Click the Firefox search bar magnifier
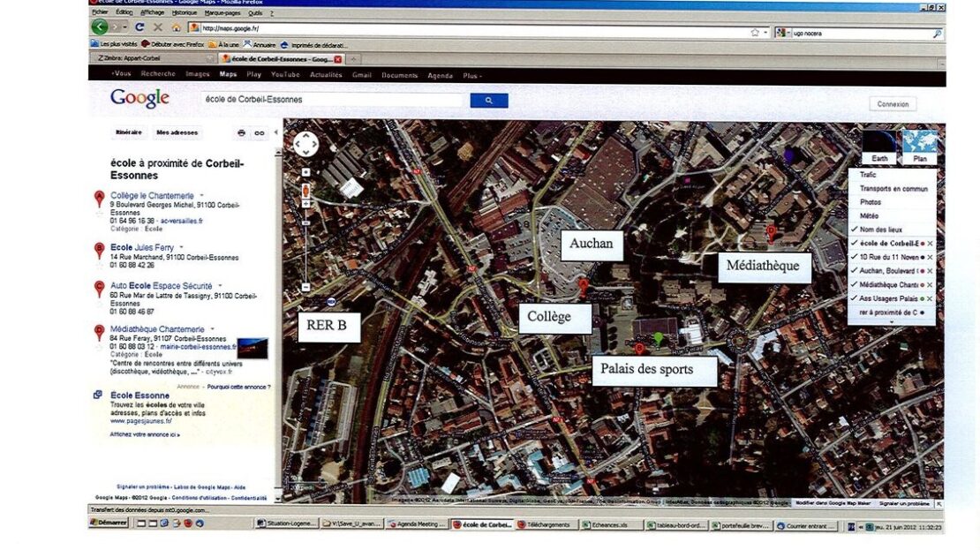 937,34
